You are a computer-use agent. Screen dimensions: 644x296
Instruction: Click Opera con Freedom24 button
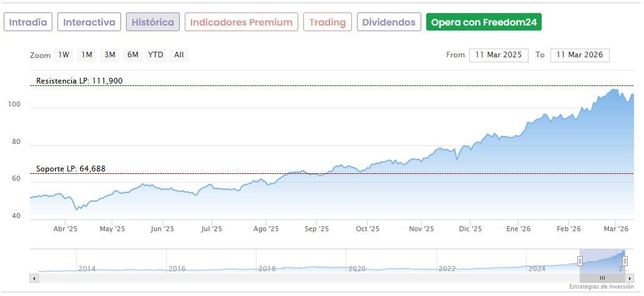point(484,22)
